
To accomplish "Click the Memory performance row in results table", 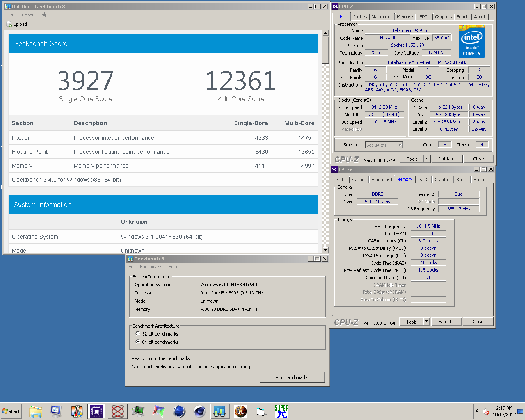I will 163,166.
